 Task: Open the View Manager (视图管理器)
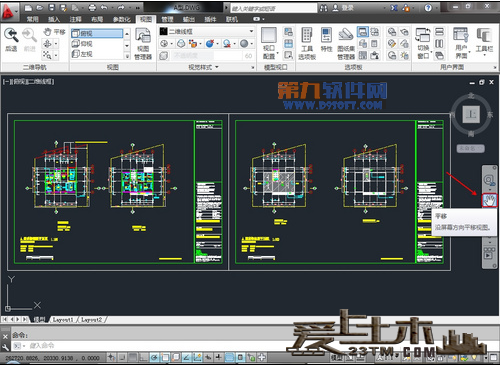(143, 44)
